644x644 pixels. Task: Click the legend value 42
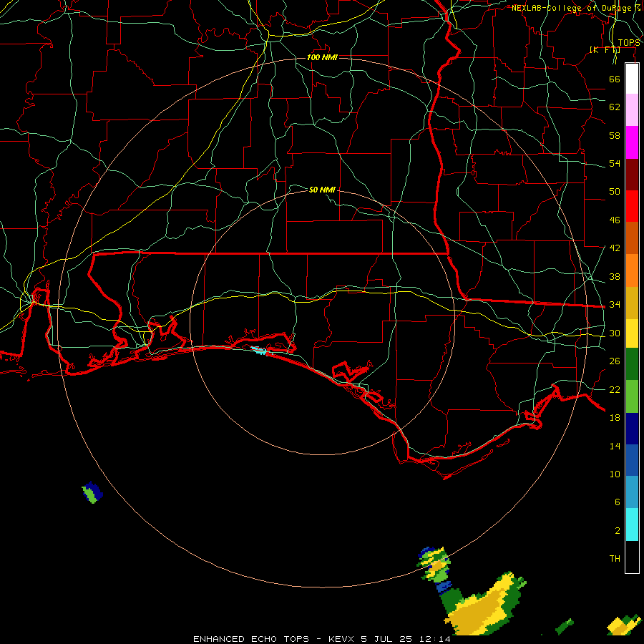pyautogui.click(x=615, y=248)
